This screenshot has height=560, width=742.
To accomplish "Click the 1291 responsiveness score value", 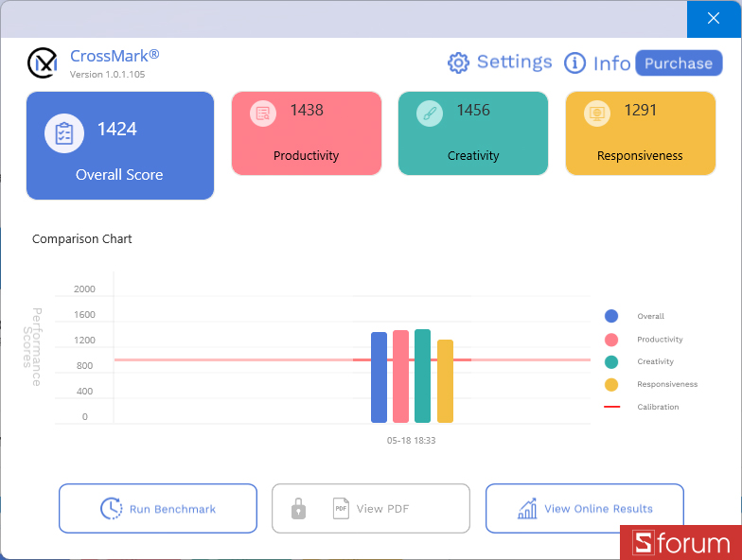I will 640,110.
